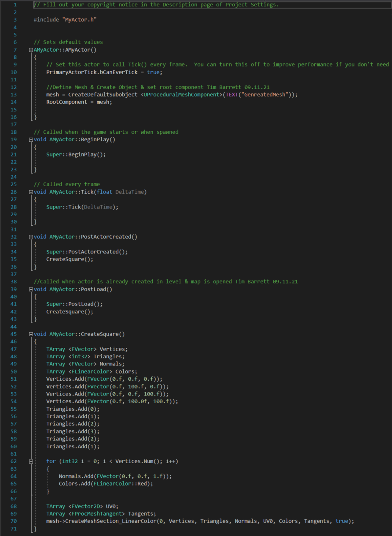Fold the AMyActor::Tick function body
Screen dimensions: 392x536
pos(31,192)
